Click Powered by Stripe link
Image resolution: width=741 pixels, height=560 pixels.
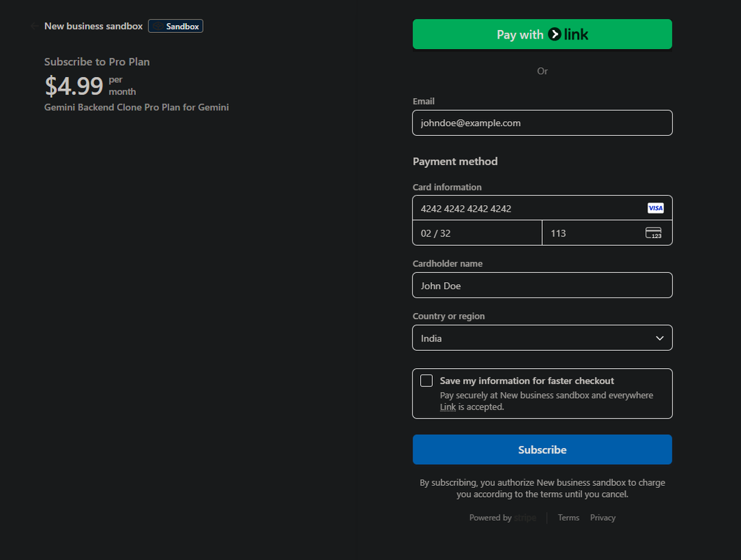(x=502, y=517)
